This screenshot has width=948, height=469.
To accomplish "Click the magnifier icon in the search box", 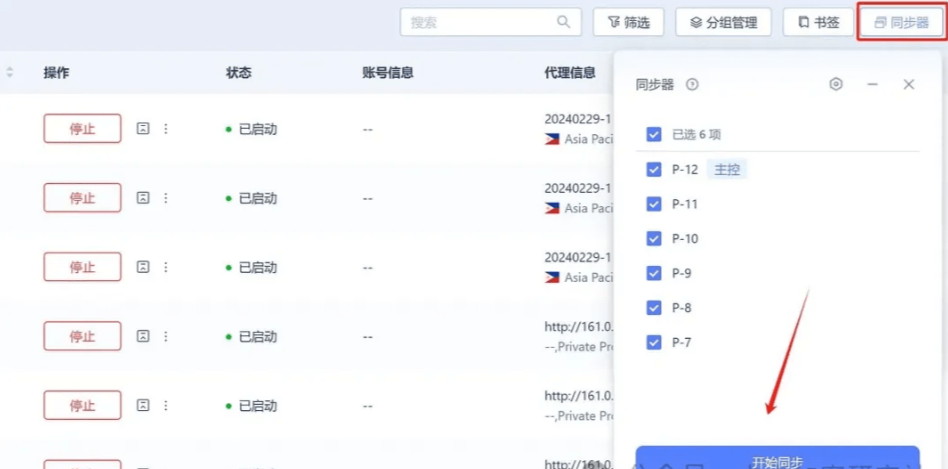I will 564,22.
